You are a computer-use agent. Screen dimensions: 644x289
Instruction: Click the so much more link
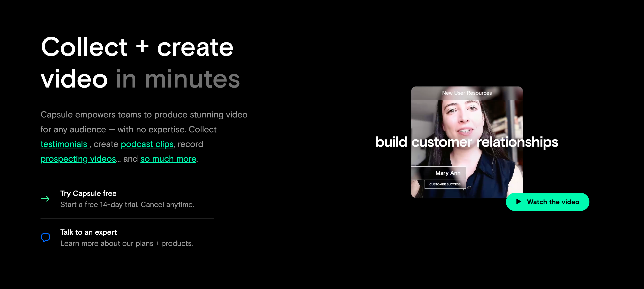(168, 159)
